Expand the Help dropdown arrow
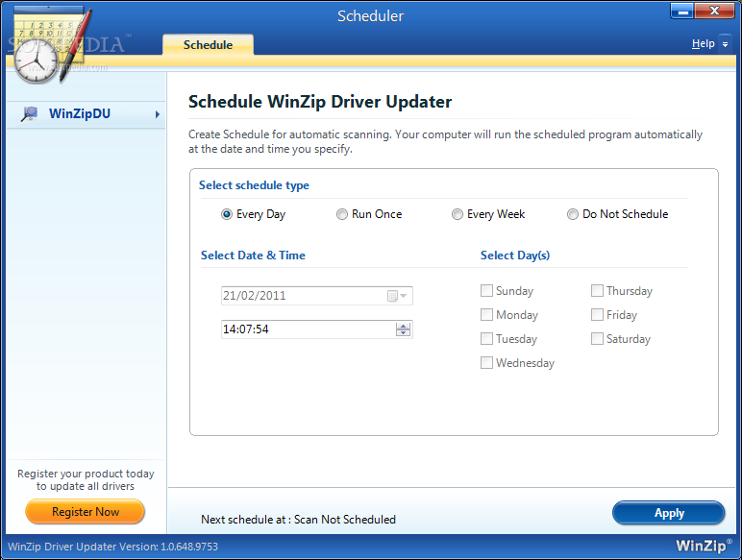Viewport: 742px width, 560px height. 725,44
